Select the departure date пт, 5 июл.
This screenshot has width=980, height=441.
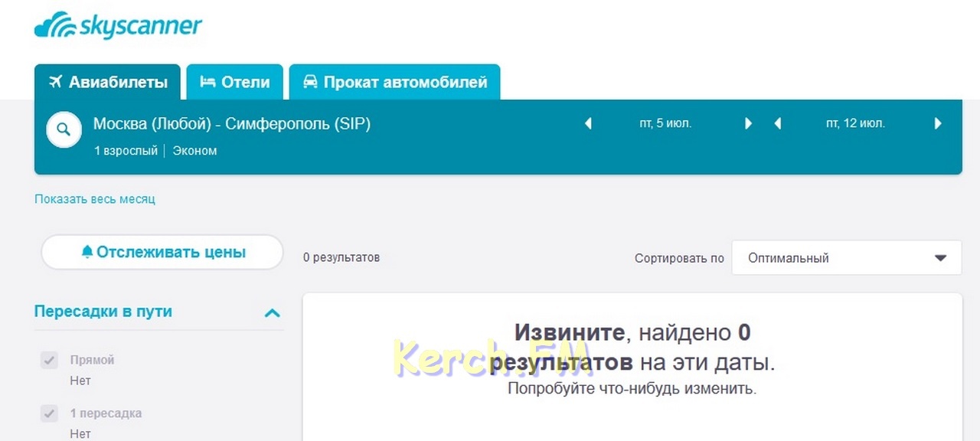click(x=665, y=123)
